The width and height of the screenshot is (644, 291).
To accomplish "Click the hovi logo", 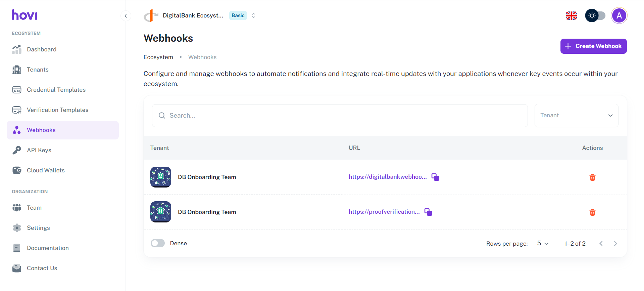I will [24, 15].
